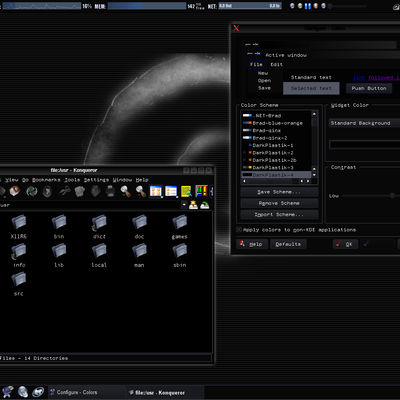Select the DarkPlastik-3 color scheme
Image resolution: width=400 pixels, height=400 pixels.
[276, 167]
